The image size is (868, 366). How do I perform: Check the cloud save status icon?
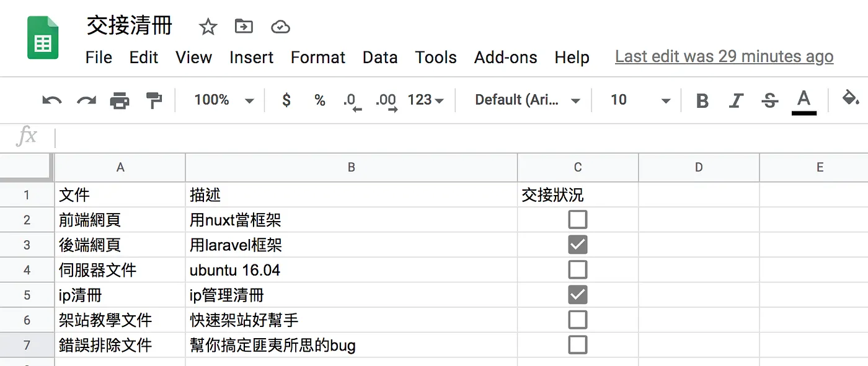(280, 27)
